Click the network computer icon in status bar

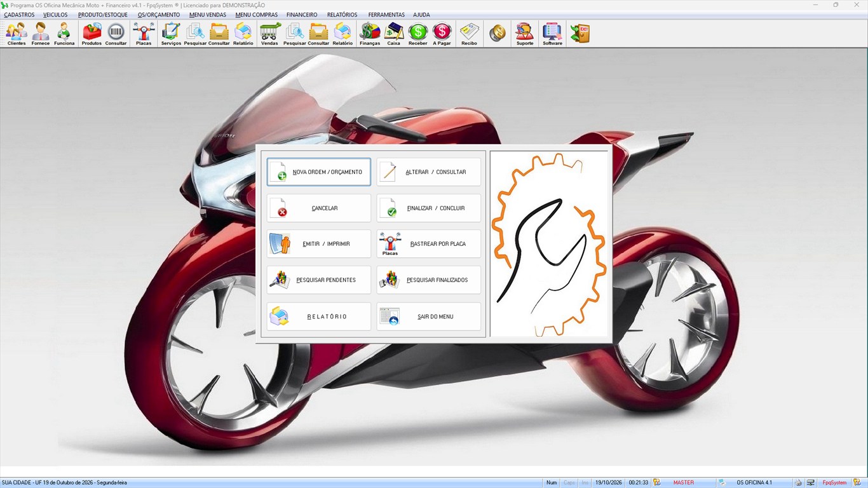point(811,482)
